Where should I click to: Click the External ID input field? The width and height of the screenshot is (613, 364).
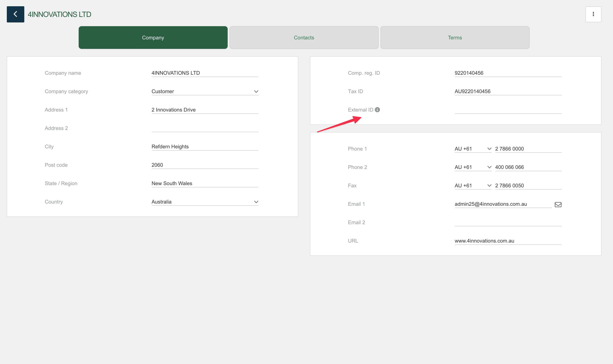tap(508, 110)
